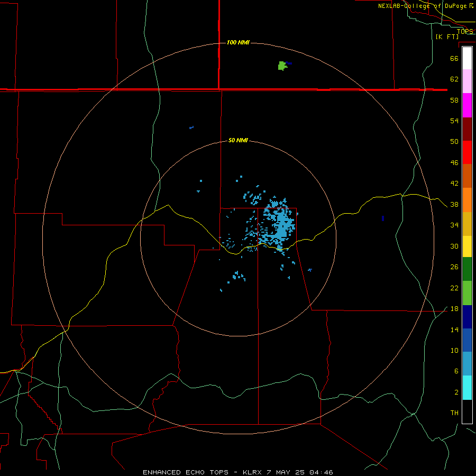This screenshot has width=476, height=476.
Task: Click the 'KLRX' radar site identifier
Action: pyautogui.click(x=253, y=472)
